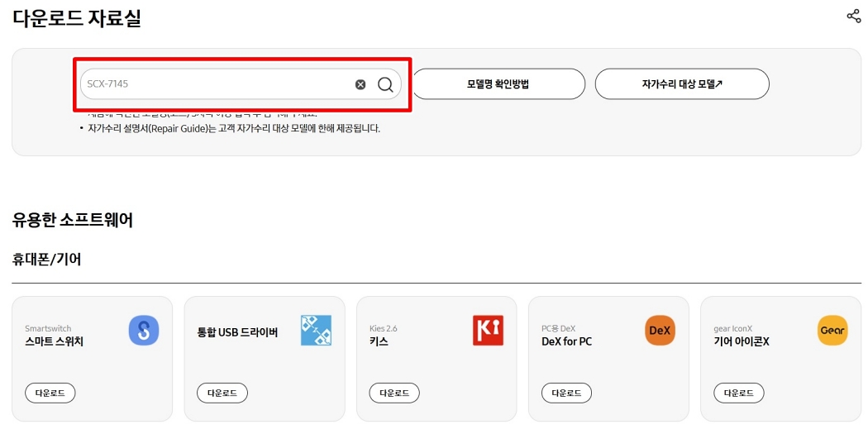Download 기어 아이콘X software
The image size is (868, 434).
739,393
